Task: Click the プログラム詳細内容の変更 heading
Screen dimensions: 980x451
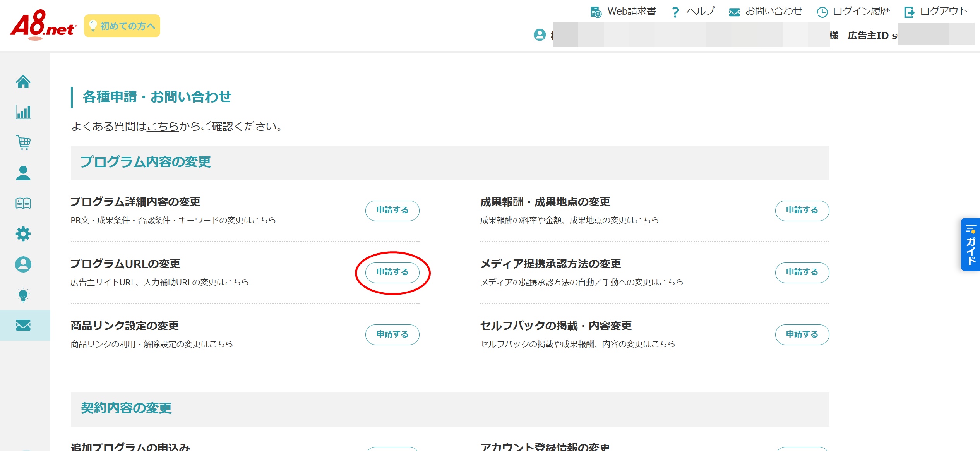Action: [135, 202]
